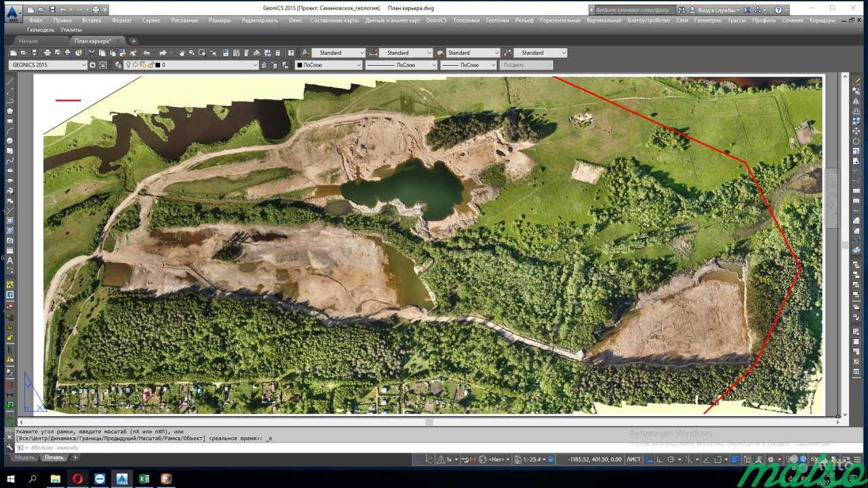Click the Redo arrow in standard toolbar

point(163,52)
